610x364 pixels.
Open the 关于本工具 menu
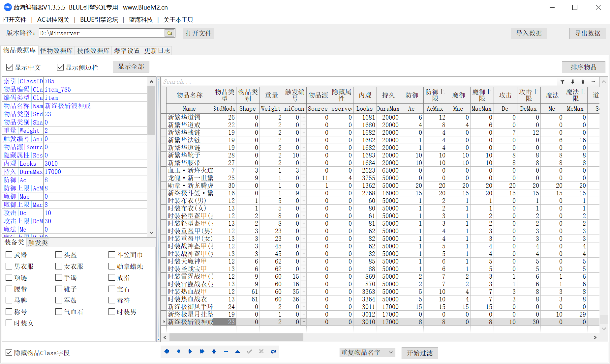tap(178, 20)
